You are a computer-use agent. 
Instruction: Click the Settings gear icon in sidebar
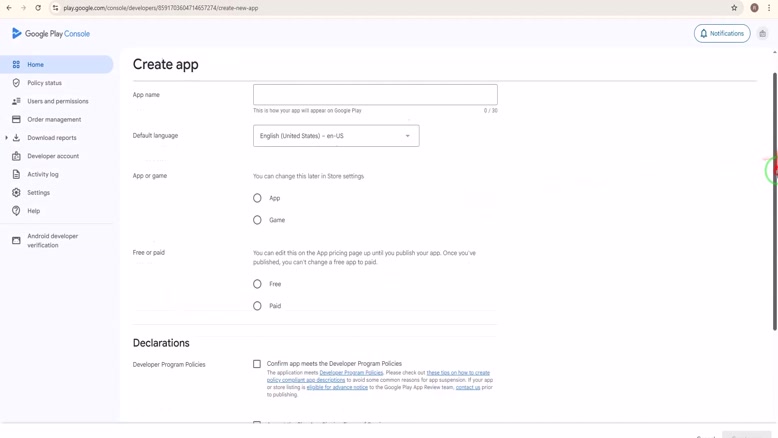pos(16,192)
